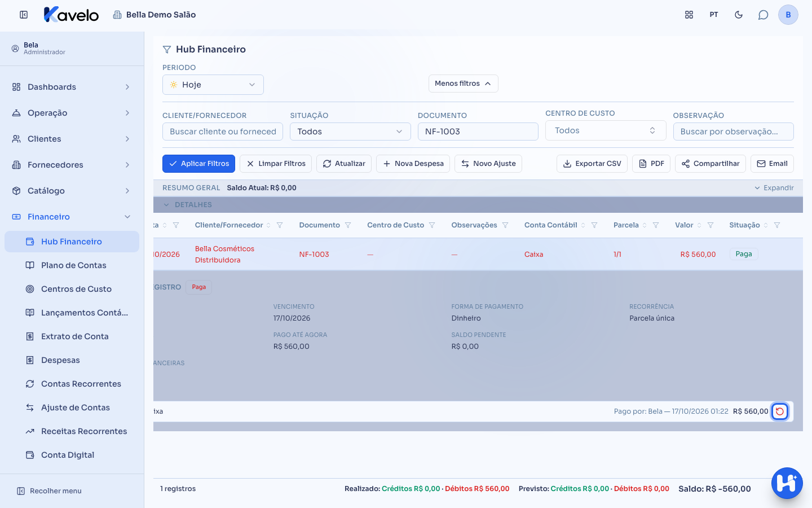Open the floating help assistant button
The height and width of the screenshot is (508, 812).
pos(787,483)
